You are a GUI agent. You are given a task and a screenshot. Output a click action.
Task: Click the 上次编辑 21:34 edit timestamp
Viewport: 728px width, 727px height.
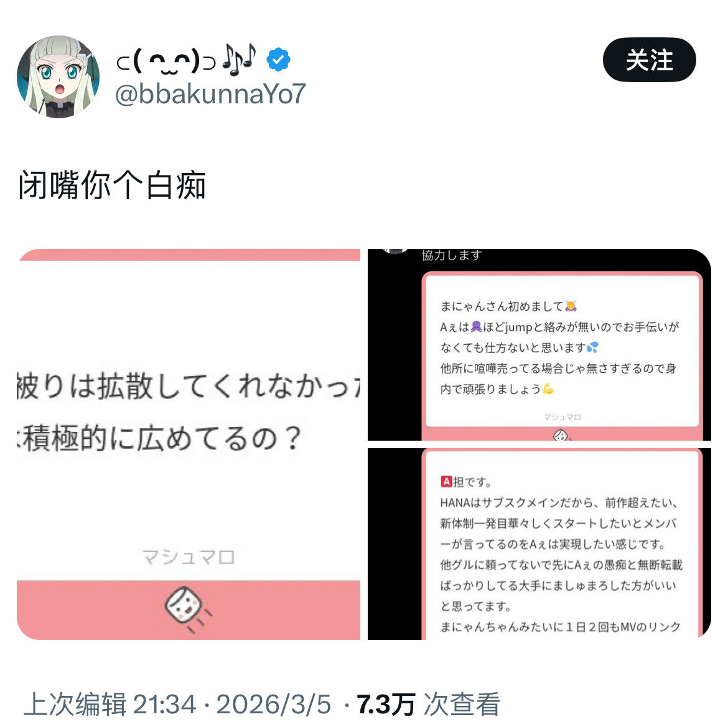[110, 705]
